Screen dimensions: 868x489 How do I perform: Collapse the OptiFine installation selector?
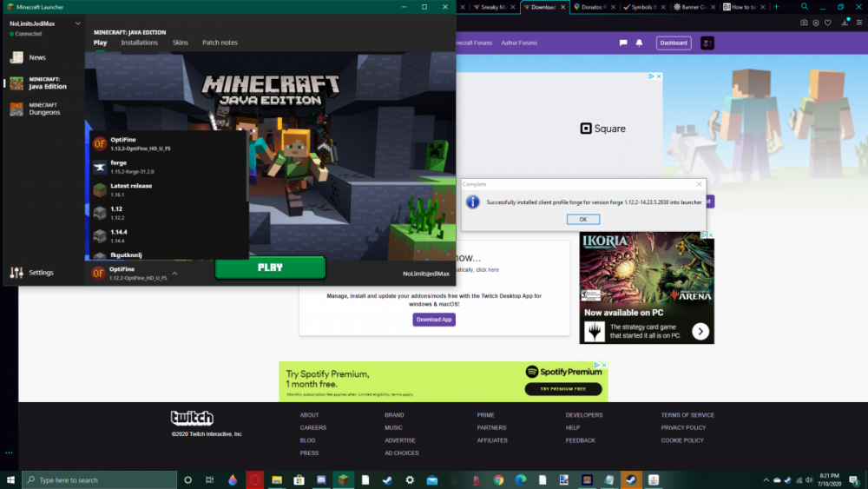tap(174, 273)
